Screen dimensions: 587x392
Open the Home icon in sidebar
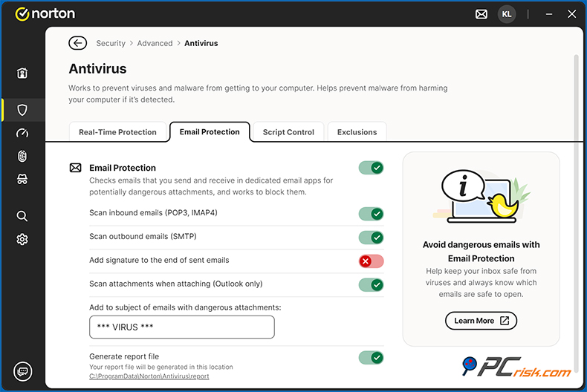click(22, 73)
